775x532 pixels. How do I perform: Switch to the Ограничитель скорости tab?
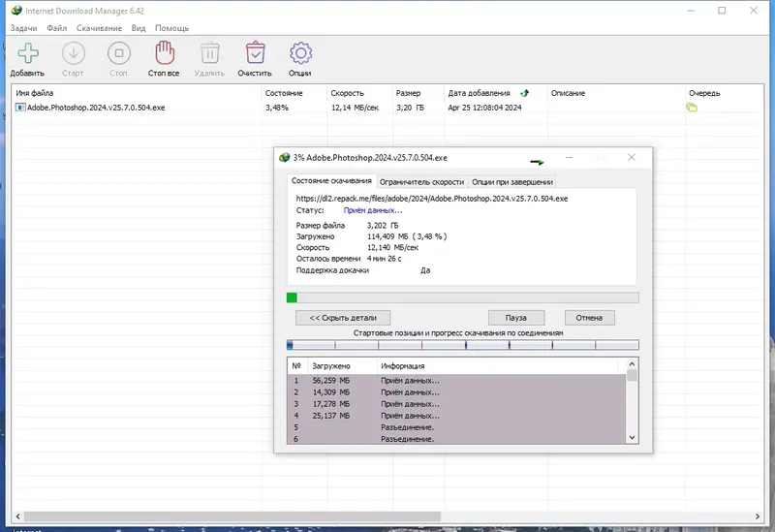click(421, 182)
